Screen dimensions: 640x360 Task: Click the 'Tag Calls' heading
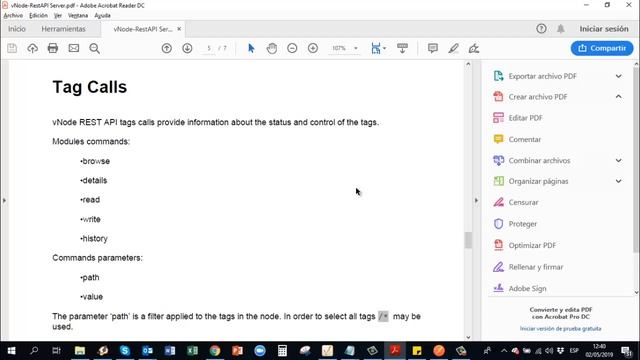pyautogui.click(x=90, y=87)
